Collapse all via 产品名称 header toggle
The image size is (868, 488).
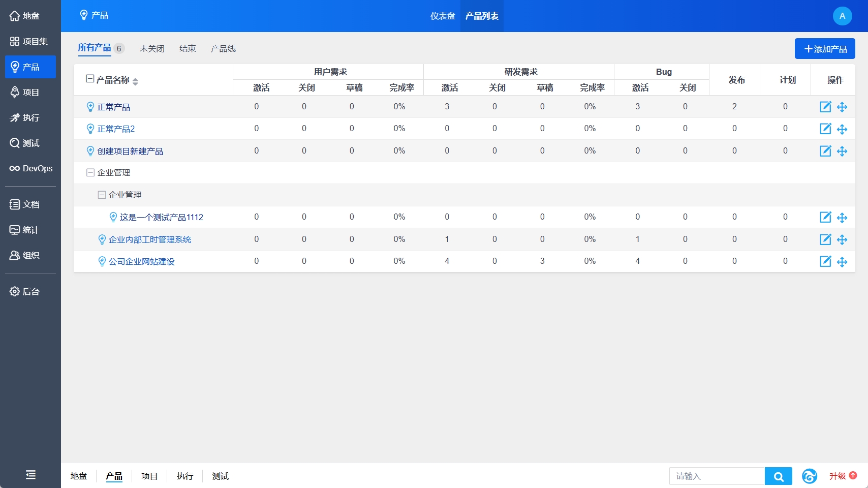pos(90,79)
